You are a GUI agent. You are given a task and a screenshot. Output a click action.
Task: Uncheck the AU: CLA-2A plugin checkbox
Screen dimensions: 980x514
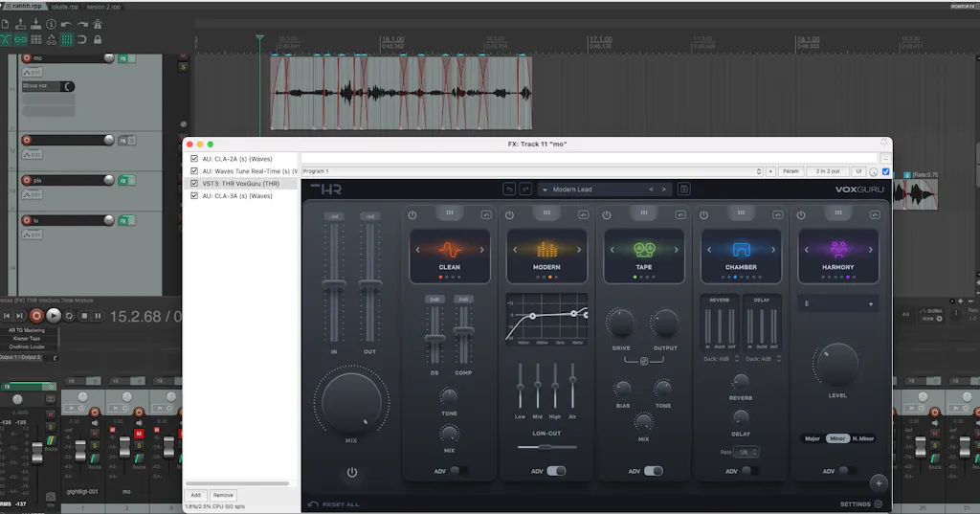[194, 159]
